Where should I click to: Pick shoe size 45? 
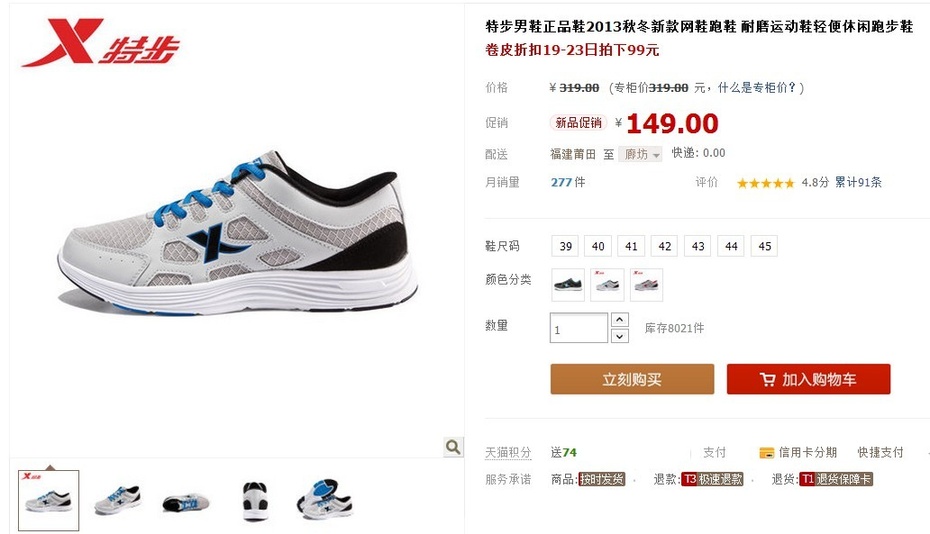coord(765,246)
